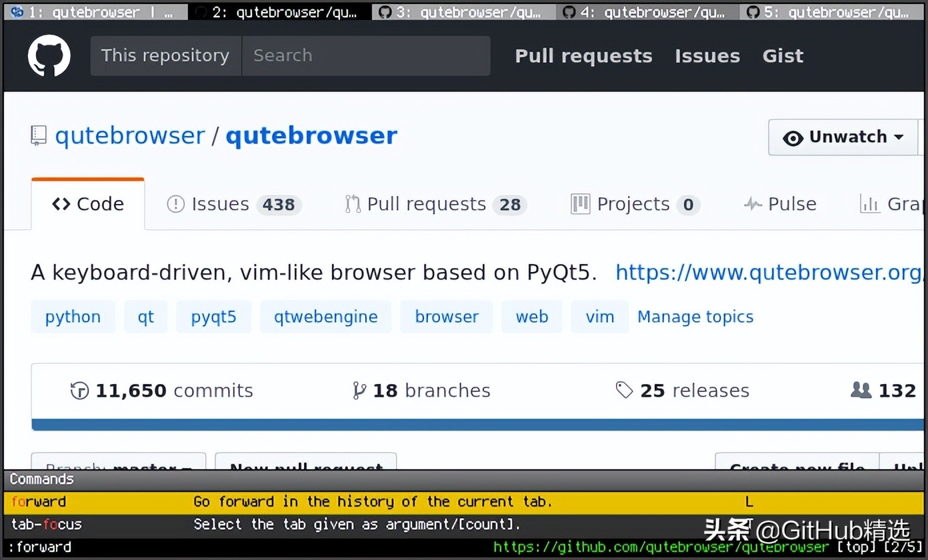
Task: Open the qutebrowser.org homepage link
Action: point(767,272)
